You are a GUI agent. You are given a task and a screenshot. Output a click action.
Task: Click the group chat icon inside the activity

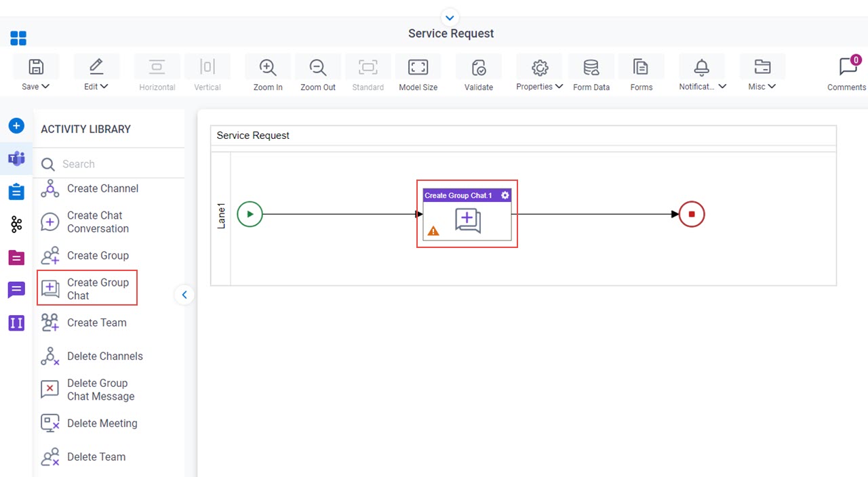point(468,221)
